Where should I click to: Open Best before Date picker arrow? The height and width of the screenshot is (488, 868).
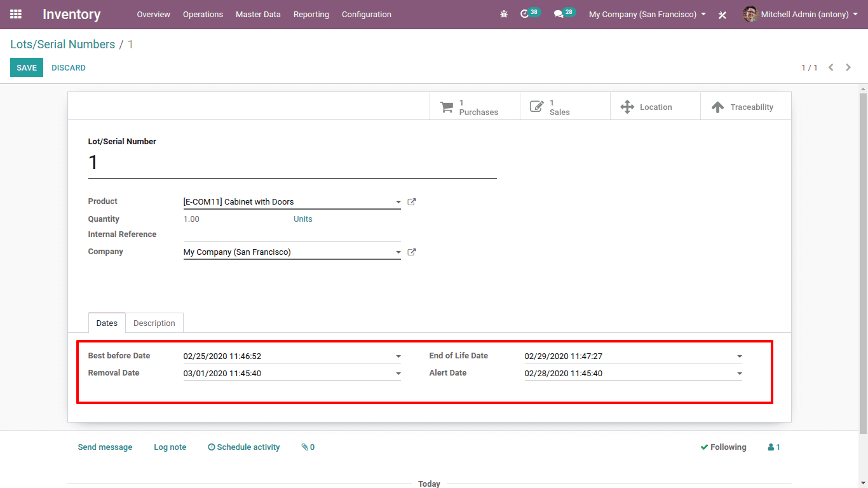[398, 356]
